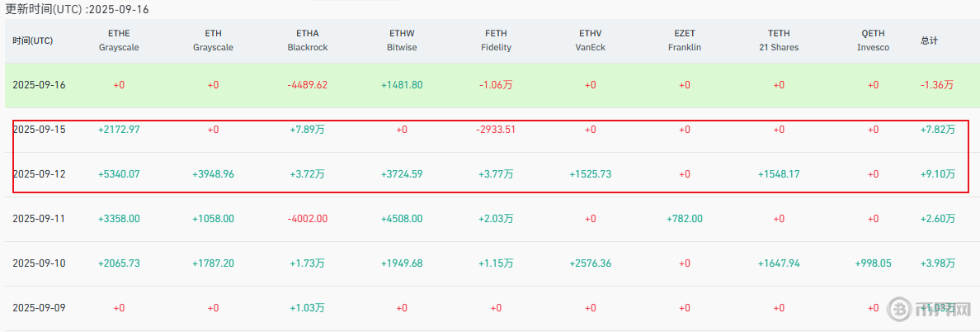Screen dimensions: 980x332
Task: Click the -2933.51 Fidelity outflow value
Action: point(496,130)
